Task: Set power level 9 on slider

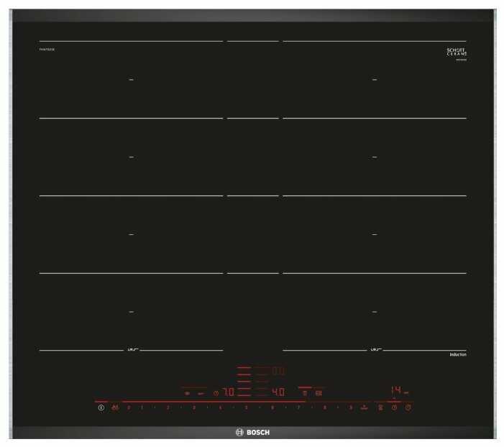Action: [351, 407]
